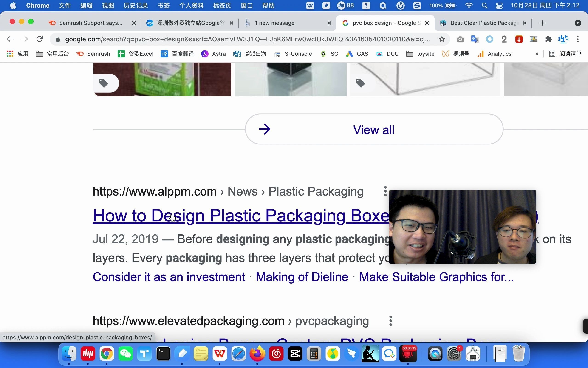The image size is (588, 368).
Task: Open WeChat from the Dock
Action: click(126, 354)
